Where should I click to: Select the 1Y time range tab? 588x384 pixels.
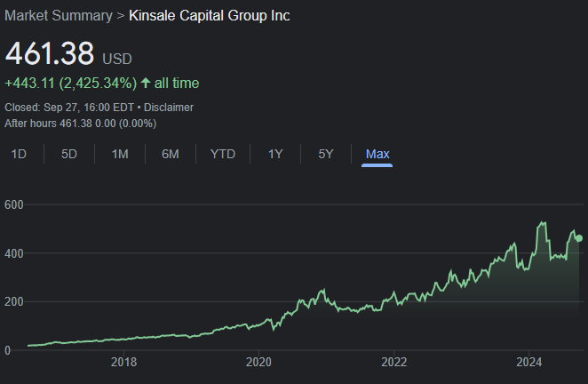point(275,154)
